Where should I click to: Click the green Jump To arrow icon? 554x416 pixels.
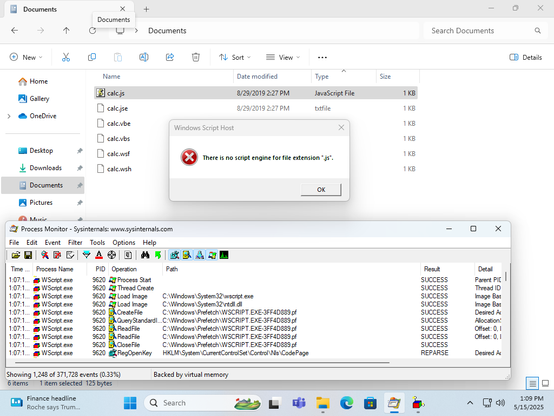(x=158, y=255)
